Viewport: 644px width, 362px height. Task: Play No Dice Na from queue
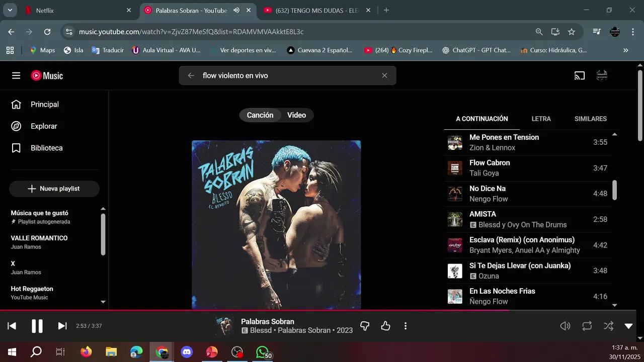click(x=527, y=194)
